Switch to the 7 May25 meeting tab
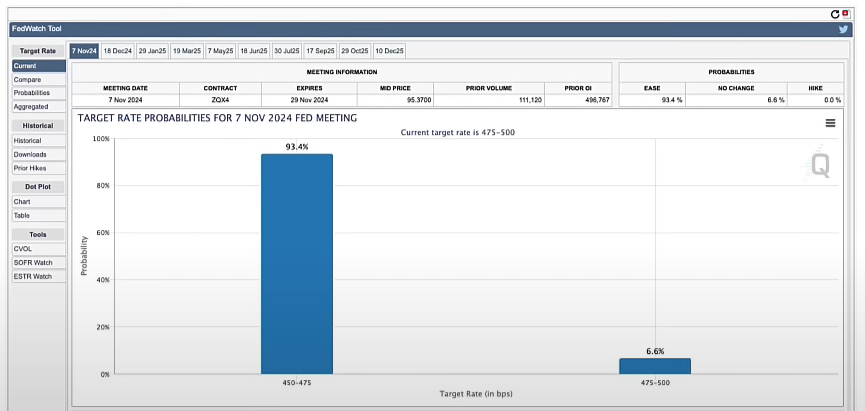The image size is (865, 411). (221, 51)
